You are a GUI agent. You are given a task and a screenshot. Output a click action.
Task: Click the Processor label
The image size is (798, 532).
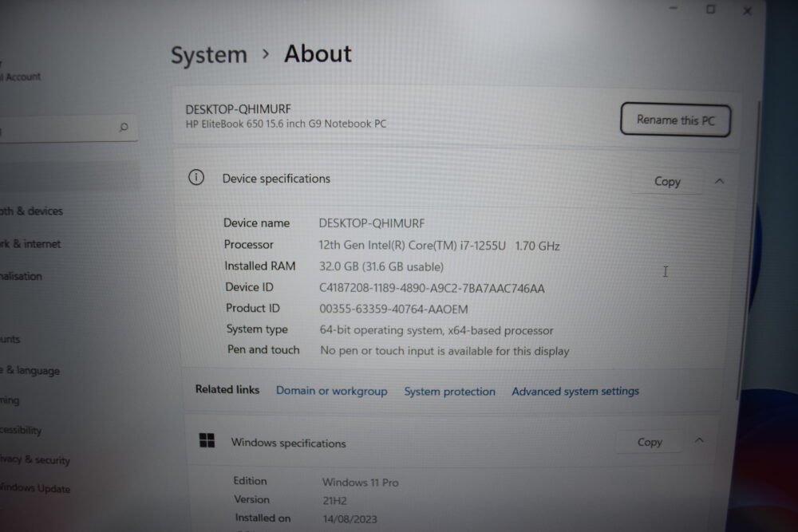click(248, 244)
